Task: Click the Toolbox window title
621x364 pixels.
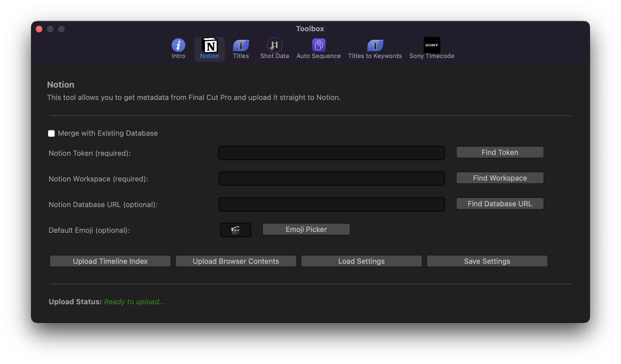Action: pos(310,29)
